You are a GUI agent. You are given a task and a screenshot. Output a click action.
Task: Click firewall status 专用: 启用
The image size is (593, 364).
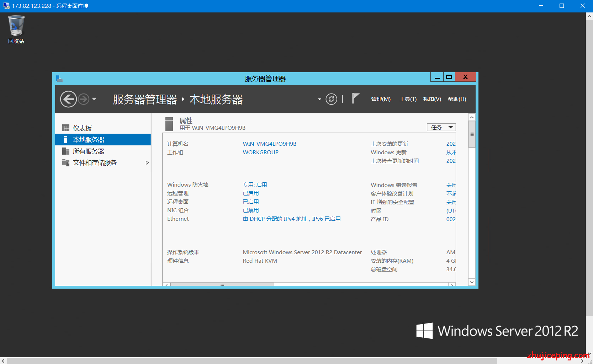click(x=255, y=185)
